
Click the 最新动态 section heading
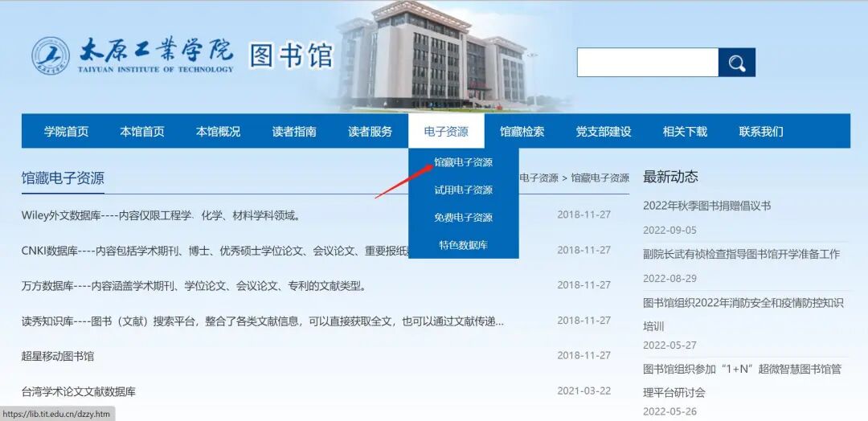click(670, 177)
